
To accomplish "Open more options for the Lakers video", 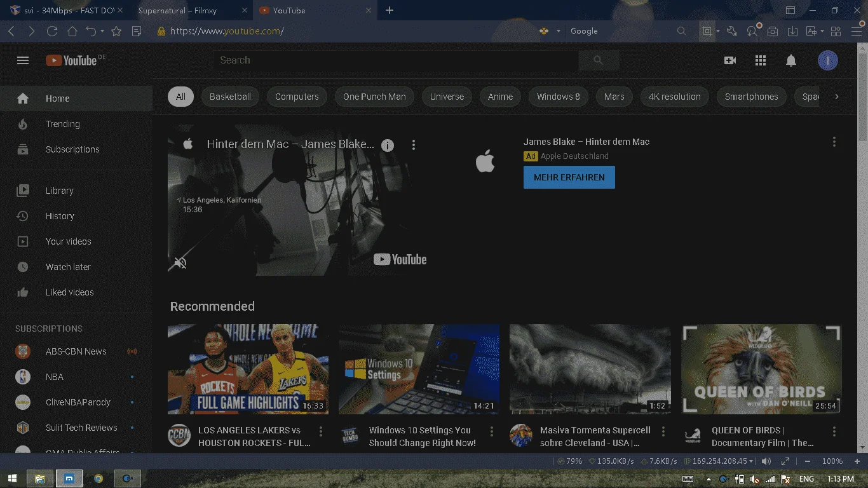I will coord(321,432).
